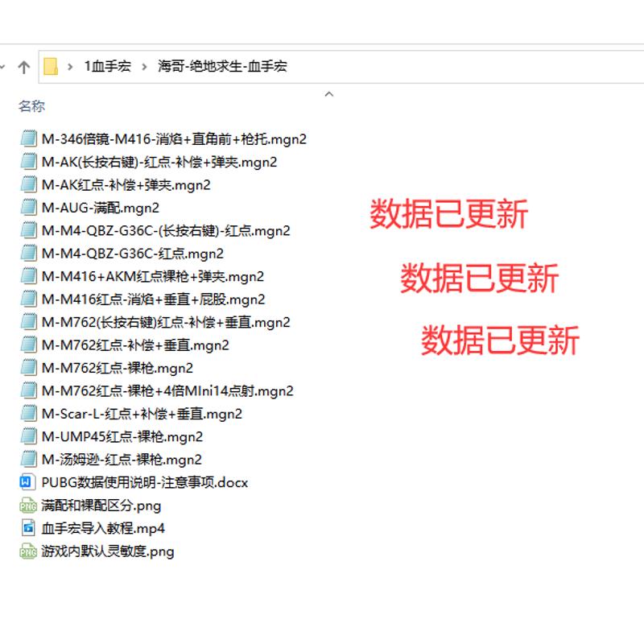Select file name M-AK(长按右键)-红点-补偿+弹夹.mgn2
644x644 pixels.
159,163
